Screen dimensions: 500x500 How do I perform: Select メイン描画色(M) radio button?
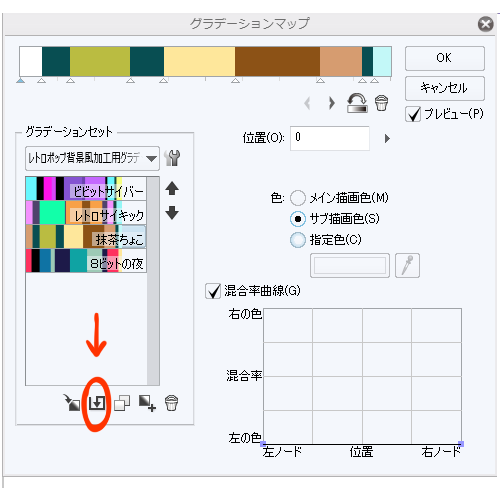(298, 198)
